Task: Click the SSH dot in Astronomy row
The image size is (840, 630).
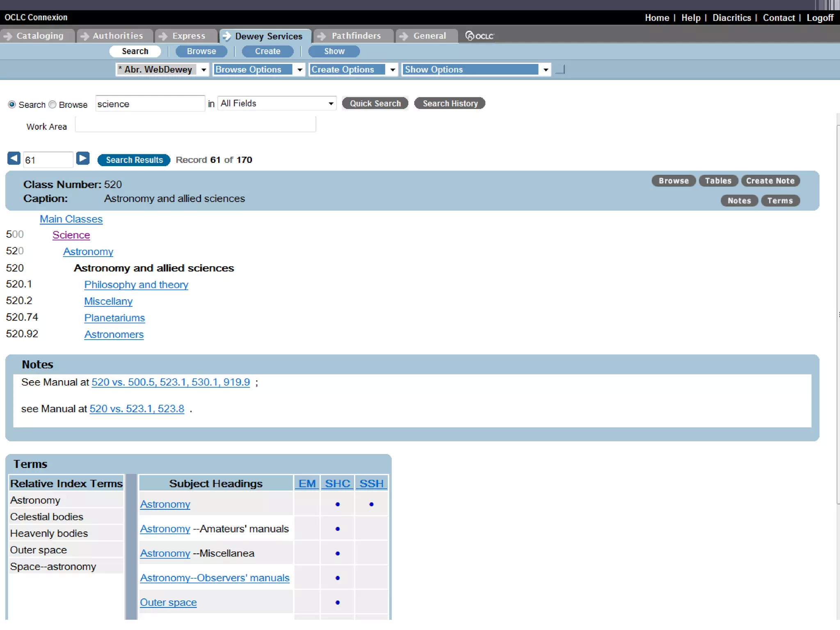Action: tap(371, 504)
